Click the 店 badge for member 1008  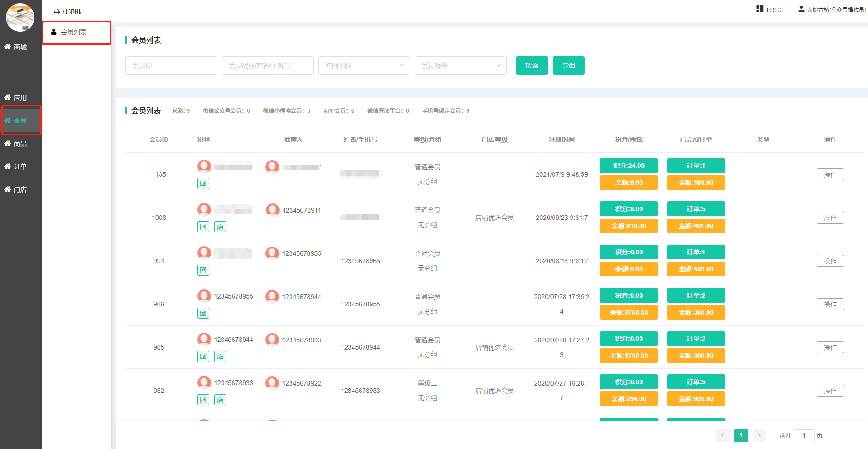tap(220, 227)
